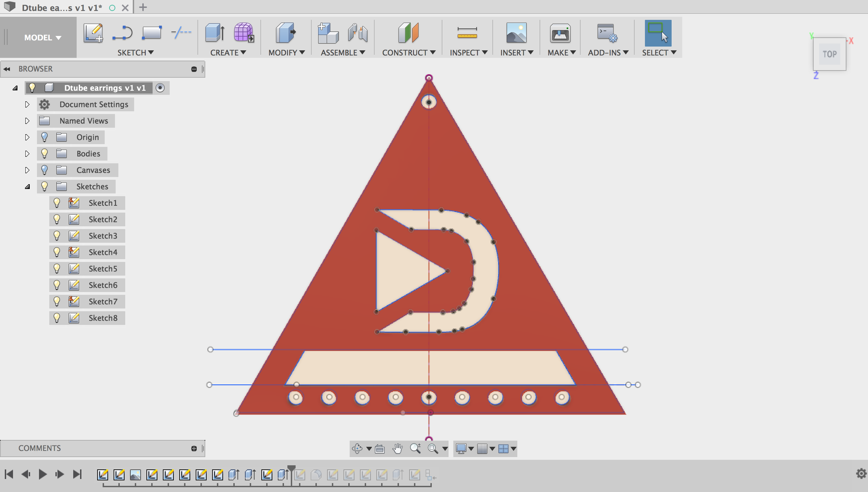Expand the Canvases folder
The height and width of the screenshot is (492, 868).
click(27, 170)
